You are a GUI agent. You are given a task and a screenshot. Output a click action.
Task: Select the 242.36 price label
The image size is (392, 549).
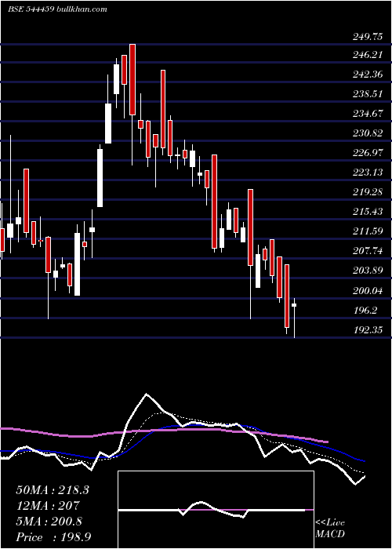(368, 75)
